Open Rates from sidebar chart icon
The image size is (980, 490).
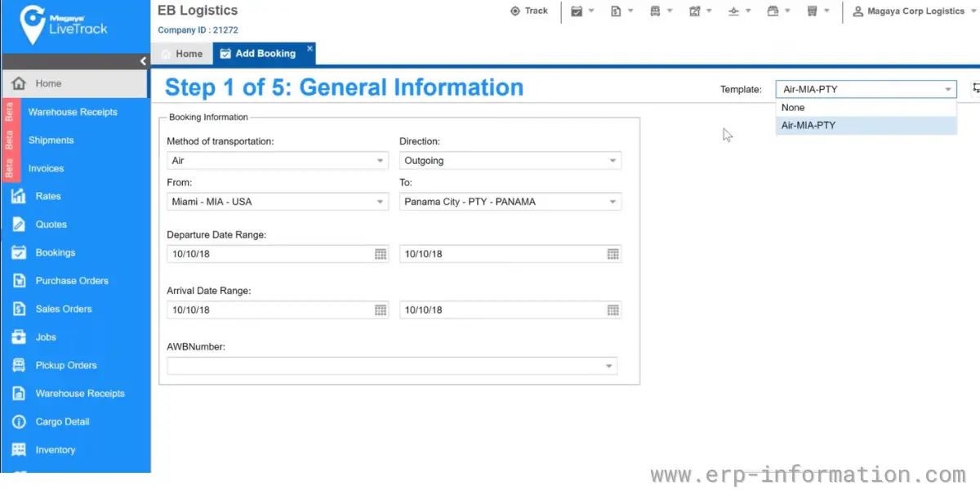pos(19,196)
